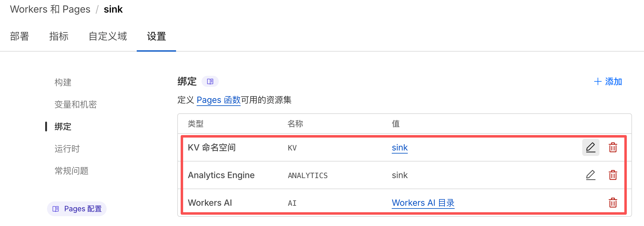Open the Workers AI 目录 link
The height and width of the screenshot is (226, 644).
click(x=423, y=203)
